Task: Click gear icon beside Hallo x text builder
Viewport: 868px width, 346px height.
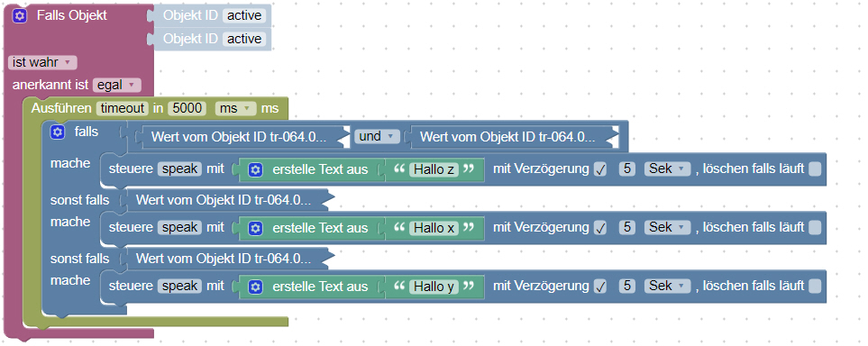Action: 255,228
